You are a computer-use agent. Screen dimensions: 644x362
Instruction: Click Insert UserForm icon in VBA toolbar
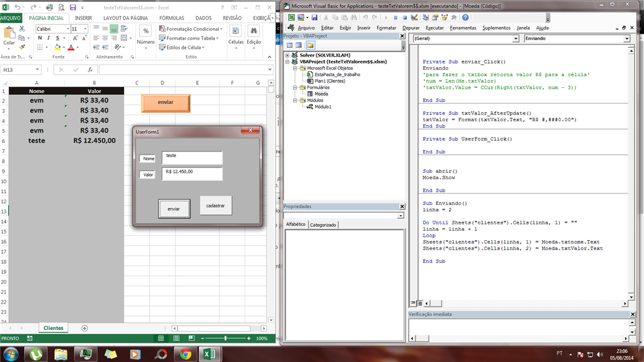pyautogui.click(x=301, y=17)
